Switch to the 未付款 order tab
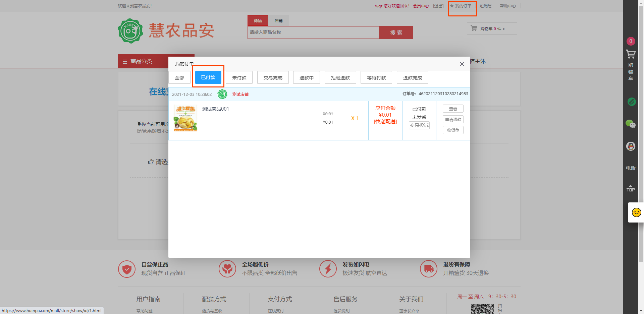The height and width of the screenshot is (314, 644). pos(239,78)
